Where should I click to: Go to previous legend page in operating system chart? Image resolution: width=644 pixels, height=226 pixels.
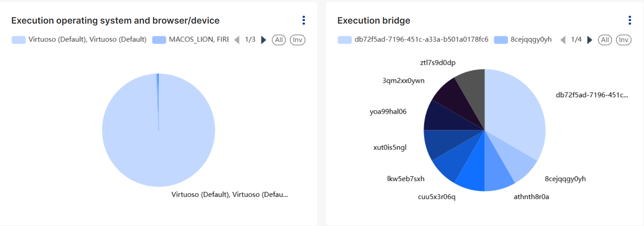237,40
